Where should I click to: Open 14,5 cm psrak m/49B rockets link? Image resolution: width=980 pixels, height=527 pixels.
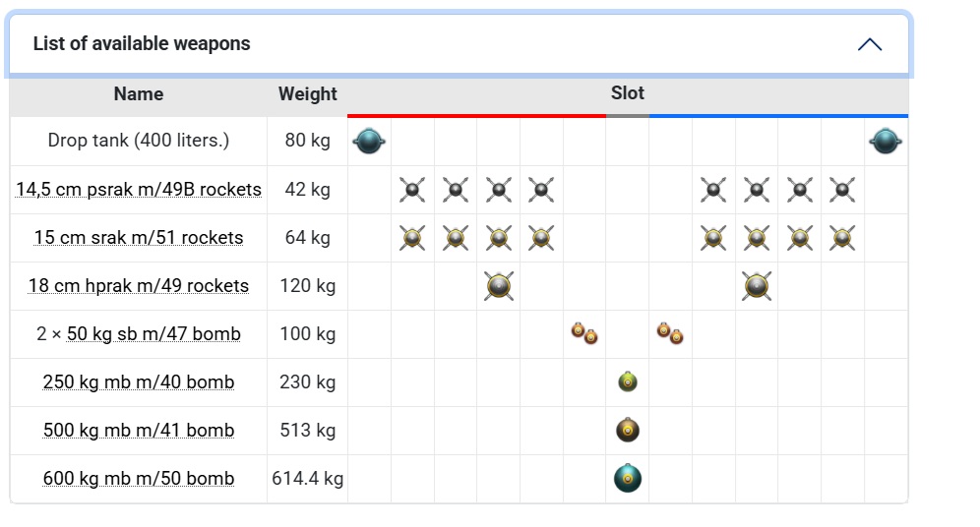[139, 190]
